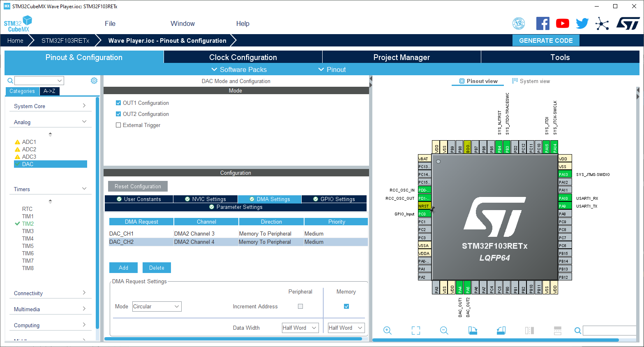Screen dimensions: 644x347
Task: Open the User Constants tab
Action: (139, 199)
